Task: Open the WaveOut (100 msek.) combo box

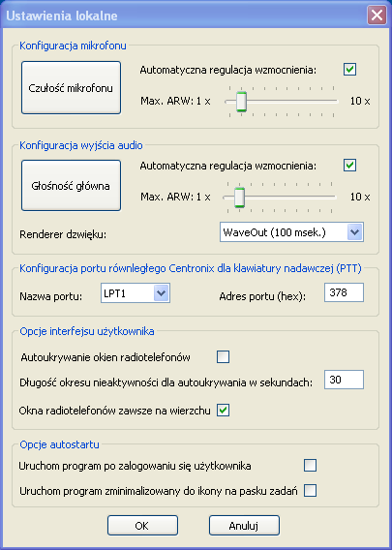Action: click(291, 232)
